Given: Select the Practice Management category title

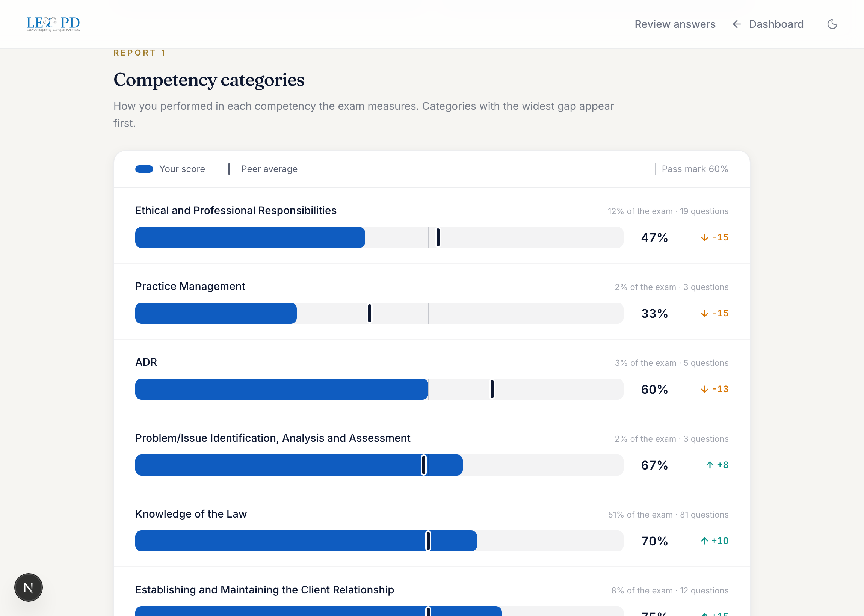Looking at the screenshot, I should [x=190, y=286].
